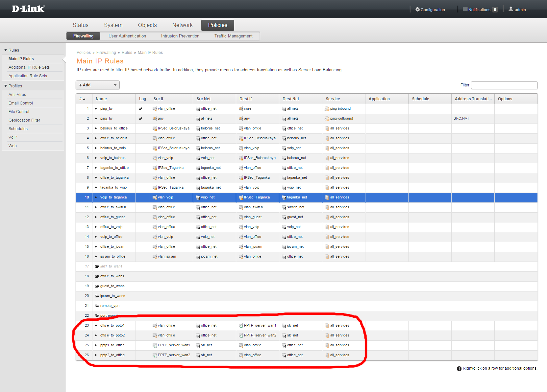Open the Notifications list icon
Screen dimensions: 547x392
465,10
